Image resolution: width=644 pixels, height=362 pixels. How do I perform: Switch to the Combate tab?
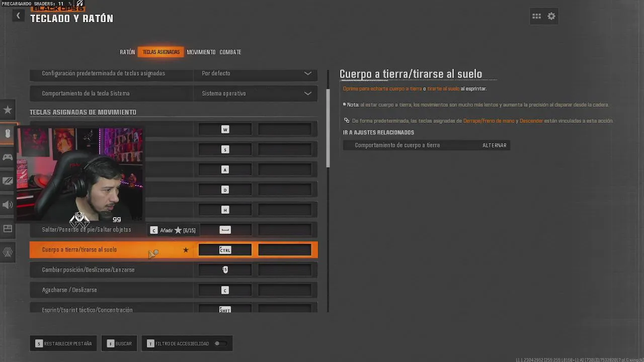coord(230,52)
